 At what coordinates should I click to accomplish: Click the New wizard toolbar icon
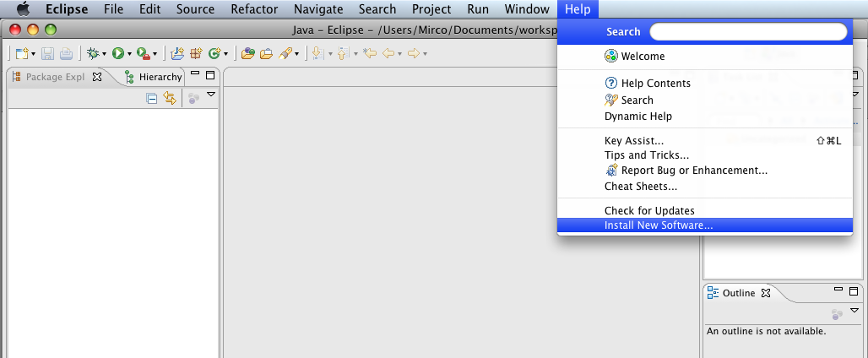tap(21, 54)
